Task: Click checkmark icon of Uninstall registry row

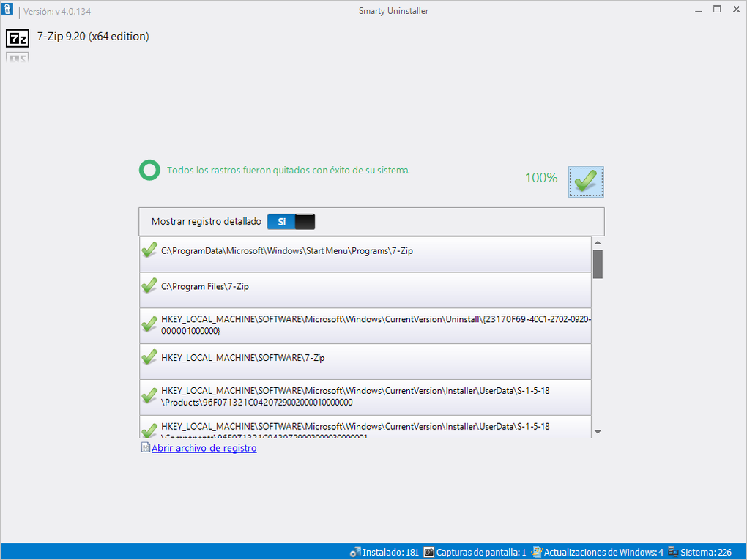Action: click(x=149, y=324)
